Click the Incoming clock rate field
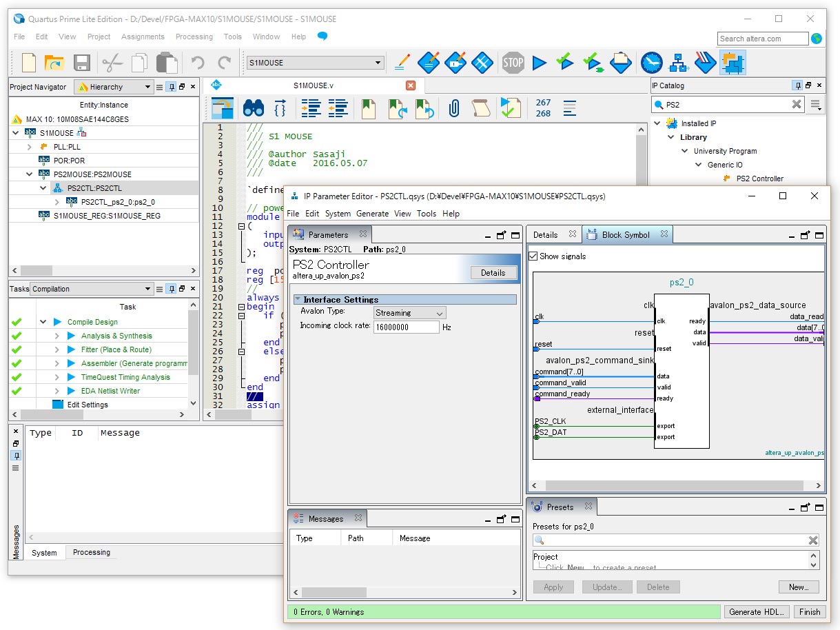 pos(406,327)
